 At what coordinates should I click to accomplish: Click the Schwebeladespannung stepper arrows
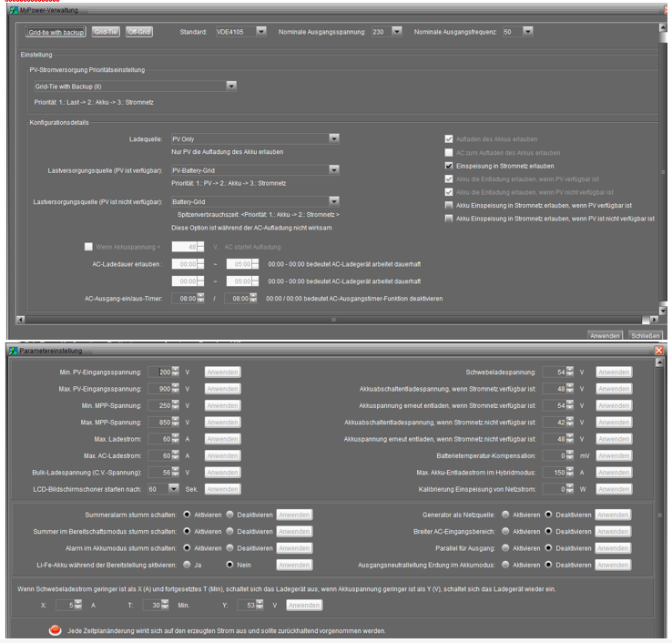pos(584,372)
